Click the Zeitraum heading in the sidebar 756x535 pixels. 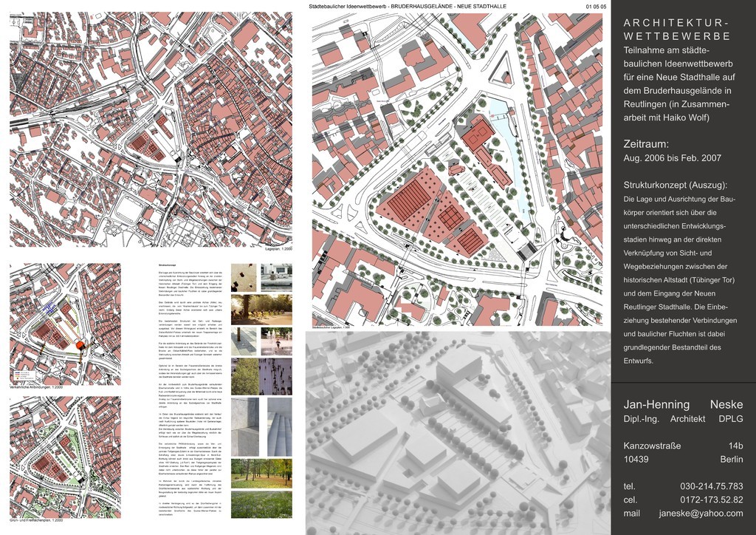[x=646, y=144]
